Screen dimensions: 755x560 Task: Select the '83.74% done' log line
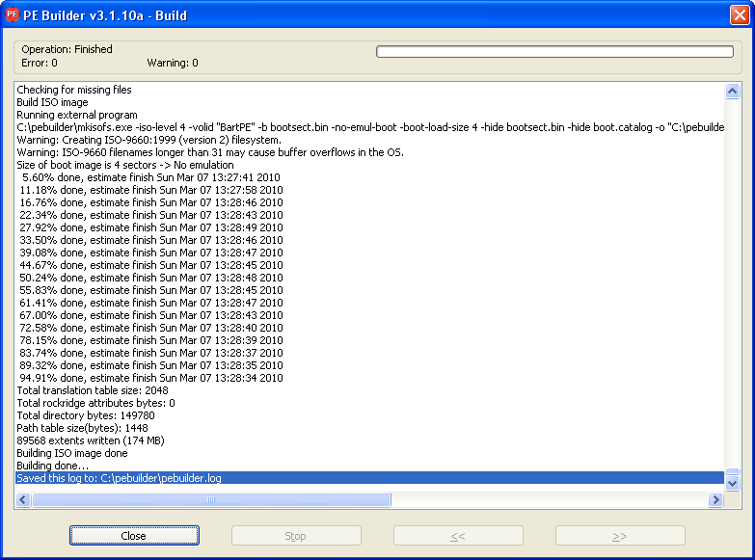pos(370,353)
